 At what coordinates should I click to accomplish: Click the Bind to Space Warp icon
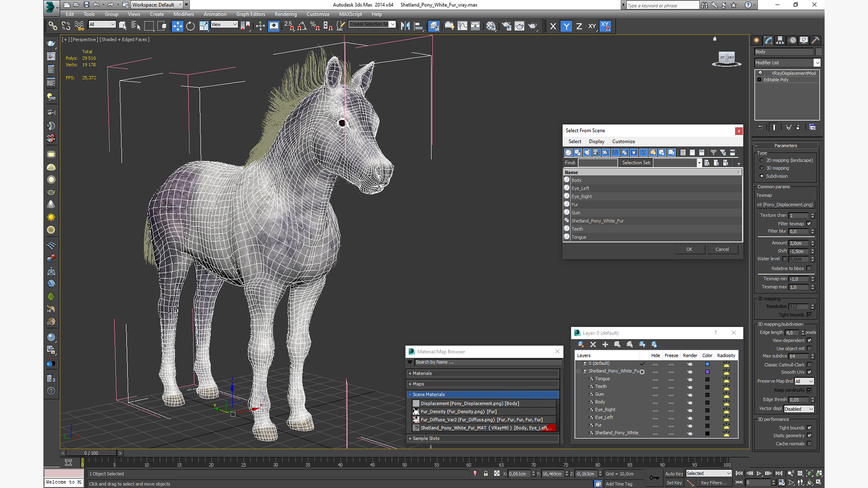[79, 26]
